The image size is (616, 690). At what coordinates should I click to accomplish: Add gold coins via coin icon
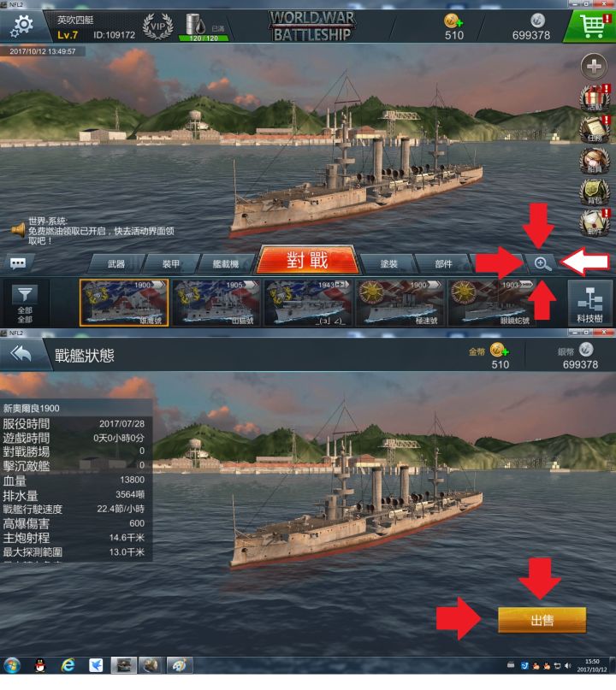click(453, 21)
